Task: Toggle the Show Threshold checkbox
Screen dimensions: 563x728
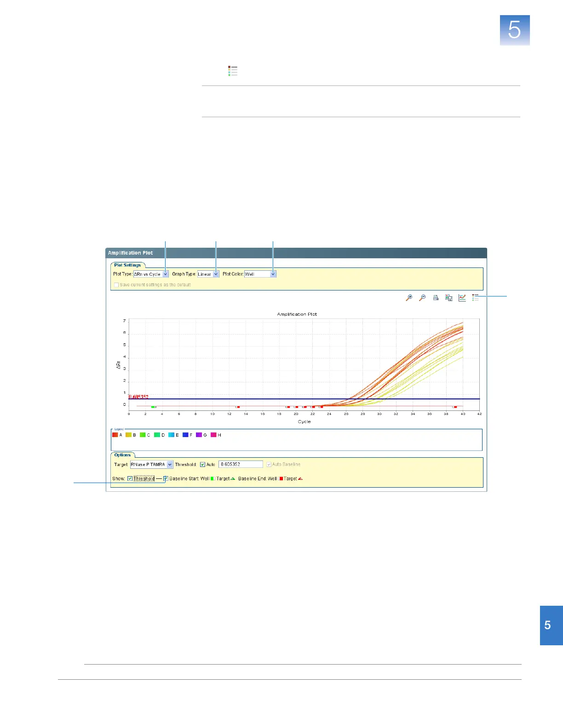Action: pyautogui.click(x=130, y=478)
